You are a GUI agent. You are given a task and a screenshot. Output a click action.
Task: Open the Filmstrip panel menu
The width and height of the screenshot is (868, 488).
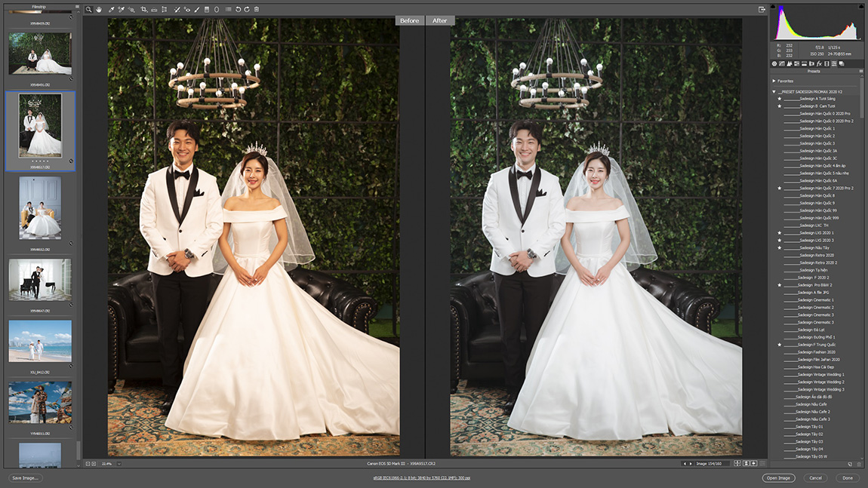77,7
